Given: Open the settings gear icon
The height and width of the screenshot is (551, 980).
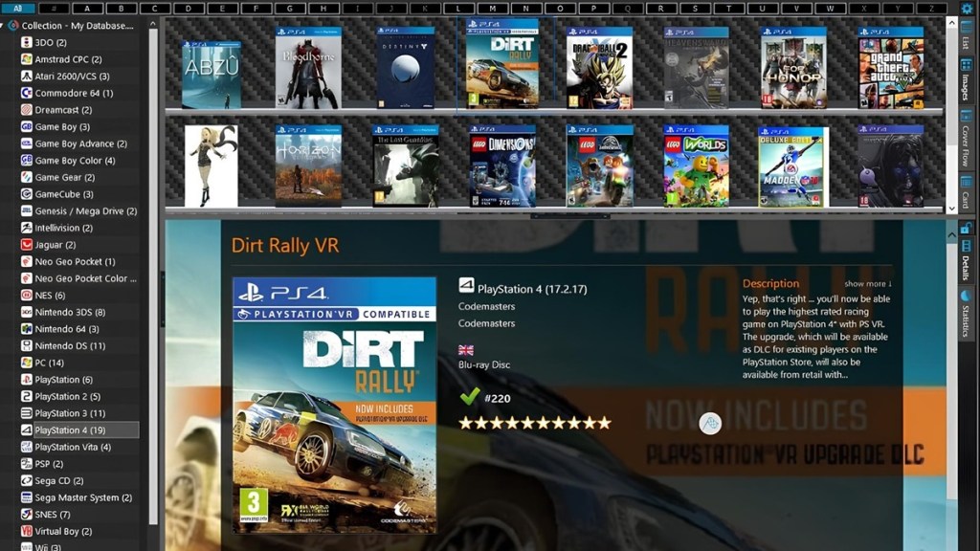Looking at the screenshot, I should coord(967,10).
